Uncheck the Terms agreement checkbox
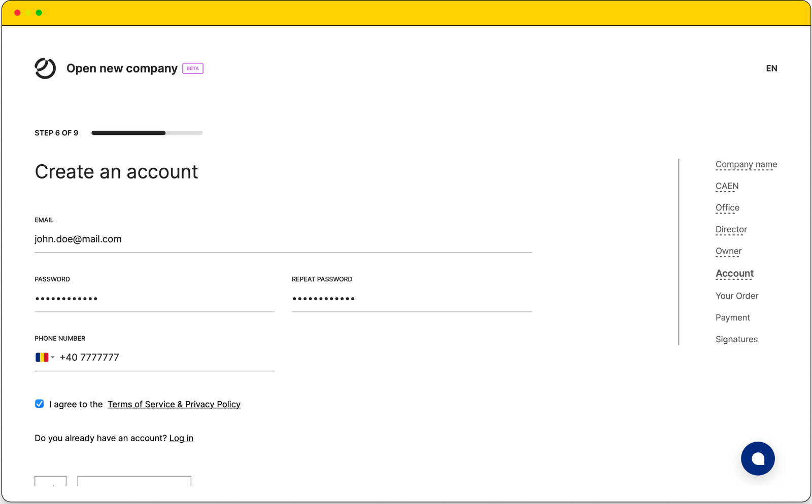This screenshot has width=812, height=504. click(40, 404)
